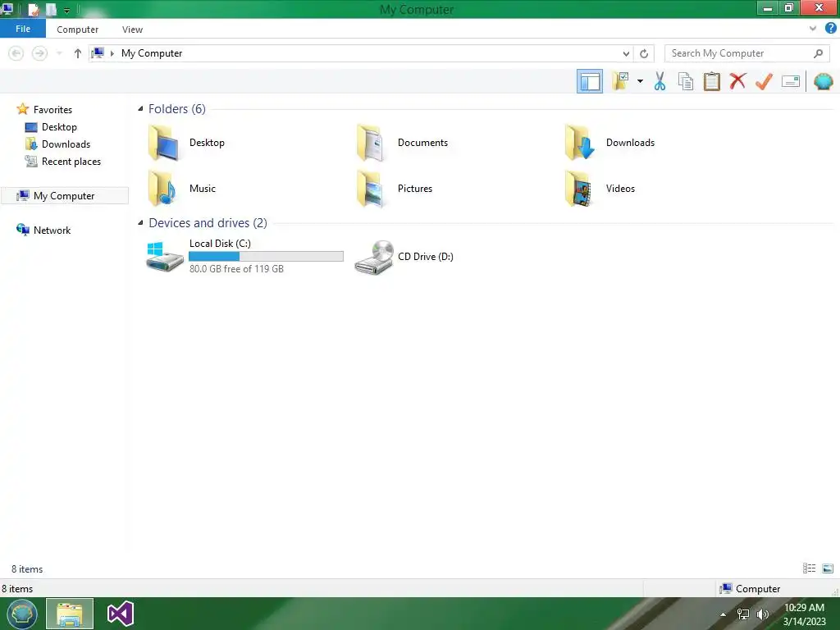Launch Visual Studio from taskbar
This screenshot has width=840, height=630.
tap(120, 614)
